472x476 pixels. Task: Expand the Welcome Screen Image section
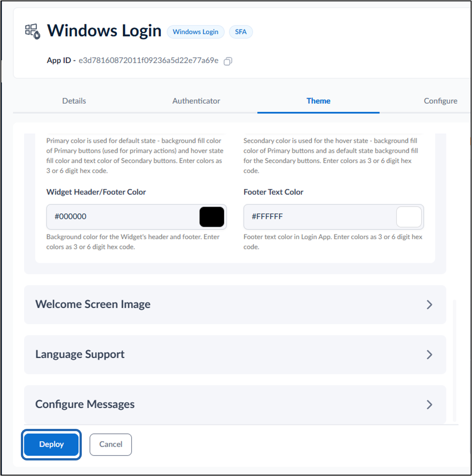pos(235,304)
